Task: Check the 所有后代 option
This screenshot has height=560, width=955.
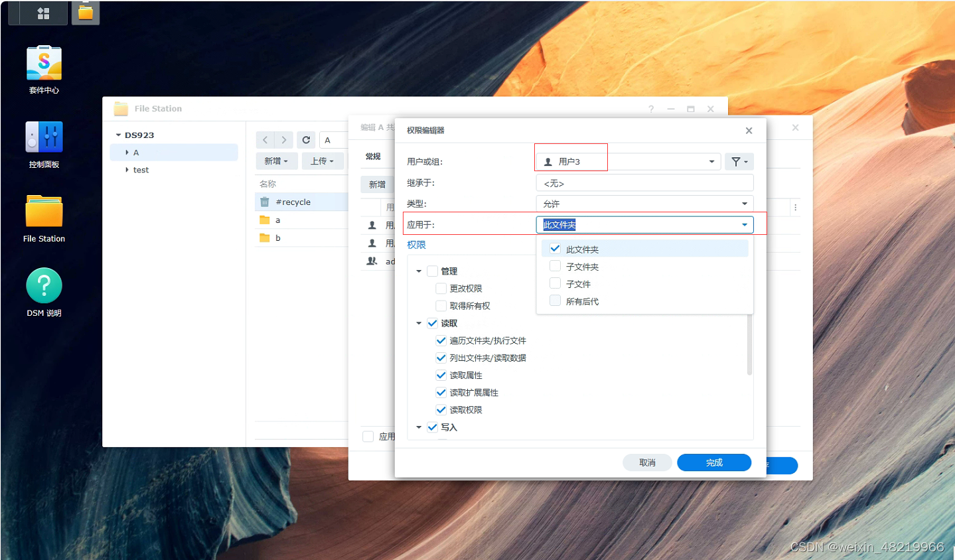Action: [555, 301]
